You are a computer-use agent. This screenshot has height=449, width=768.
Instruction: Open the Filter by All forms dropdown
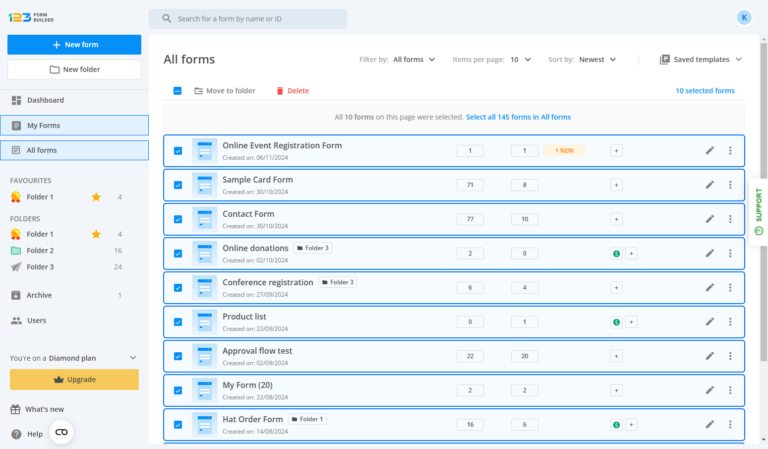click(x=414, y=59)
